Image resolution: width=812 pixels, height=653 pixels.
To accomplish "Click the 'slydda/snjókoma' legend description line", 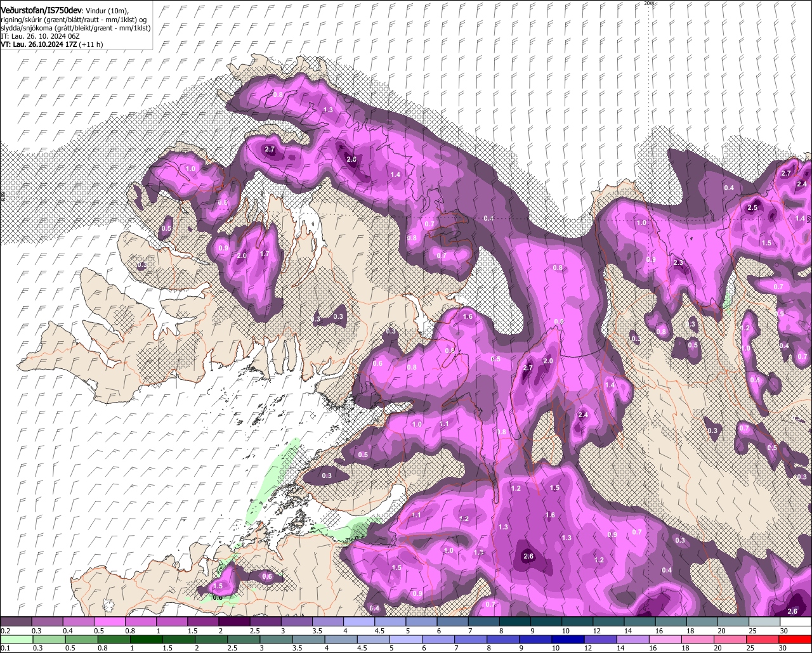I will click(75, 28).
